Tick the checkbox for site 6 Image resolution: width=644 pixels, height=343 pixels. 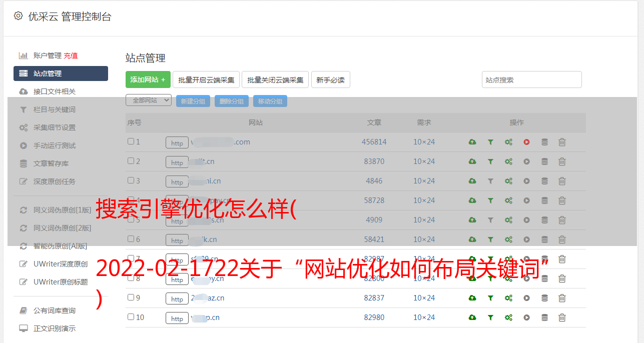click(131, 239)
